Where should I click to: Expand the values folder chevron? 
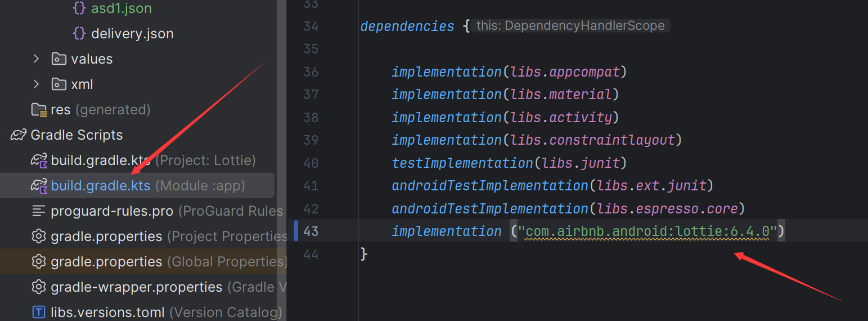coord(37,59)
